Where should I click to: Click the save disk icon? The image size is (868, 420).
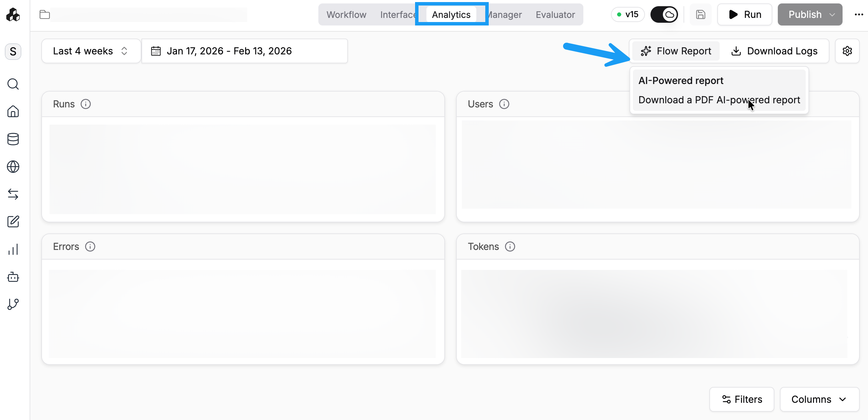(700, 14)
